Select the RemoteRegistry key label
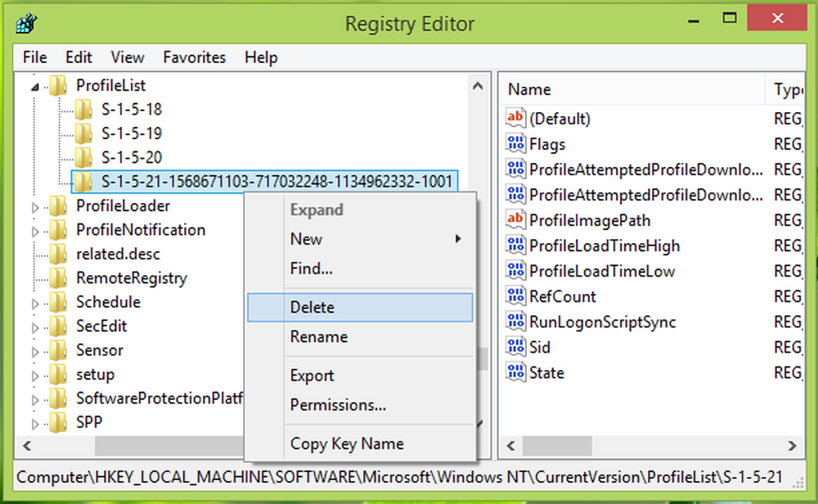 pos(132,278)
